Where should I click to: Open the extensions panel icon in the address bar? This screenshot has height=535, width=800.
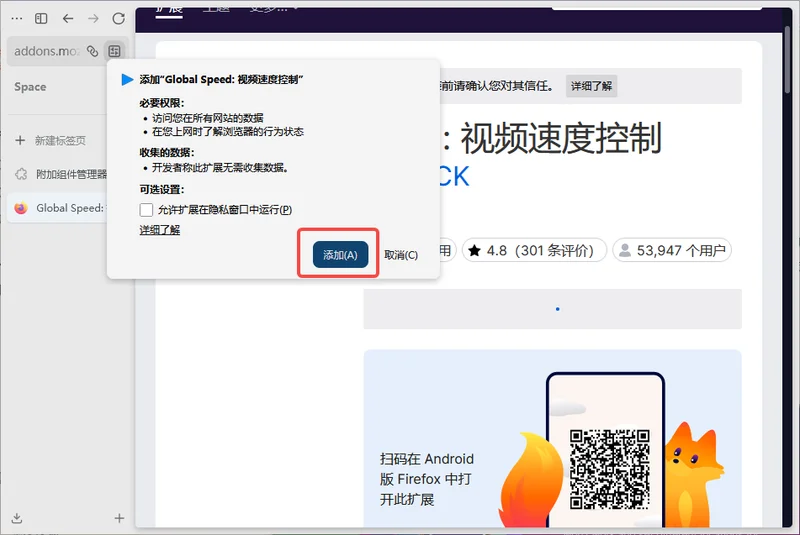pyautogui.click(x=114, y=51)
